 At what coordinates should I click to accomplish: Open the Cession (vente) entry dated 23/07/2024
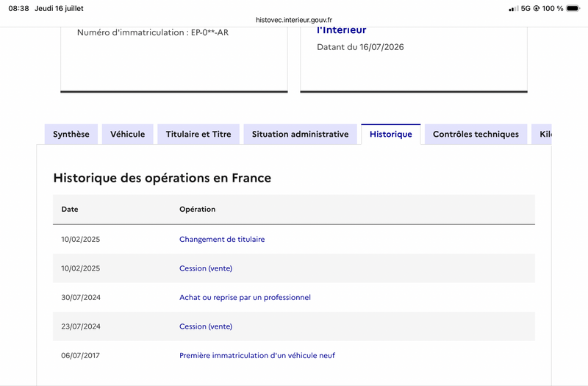pyautogui.click(x=206, y=326)
